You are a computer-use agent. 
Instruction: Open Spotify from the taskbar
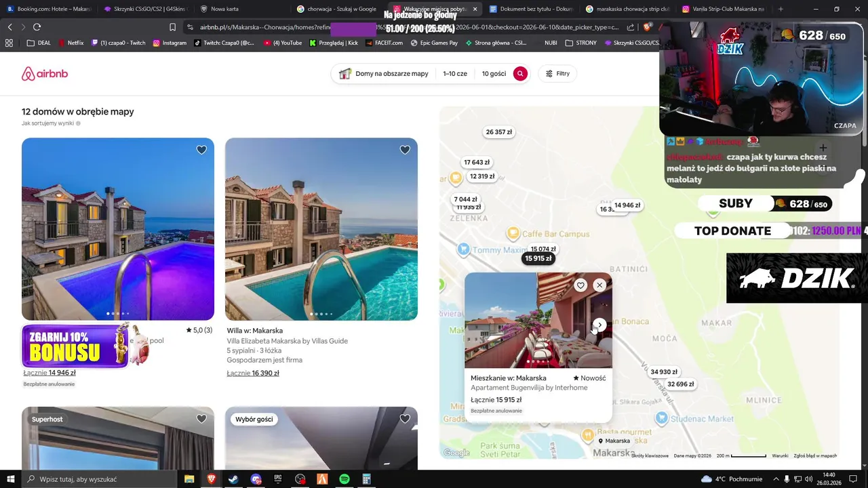344,479
